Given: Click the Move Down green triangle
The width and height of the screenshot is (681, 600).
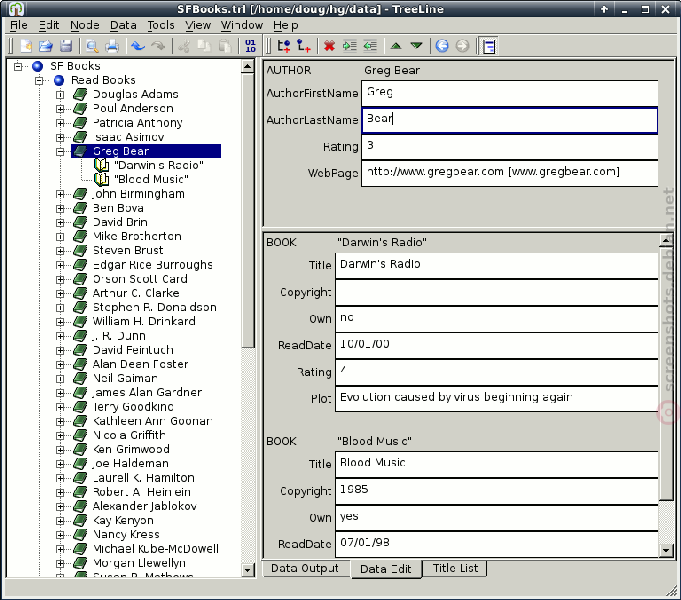Looking at the screenshot, I should pyautogui.click(x=416, y=46).
